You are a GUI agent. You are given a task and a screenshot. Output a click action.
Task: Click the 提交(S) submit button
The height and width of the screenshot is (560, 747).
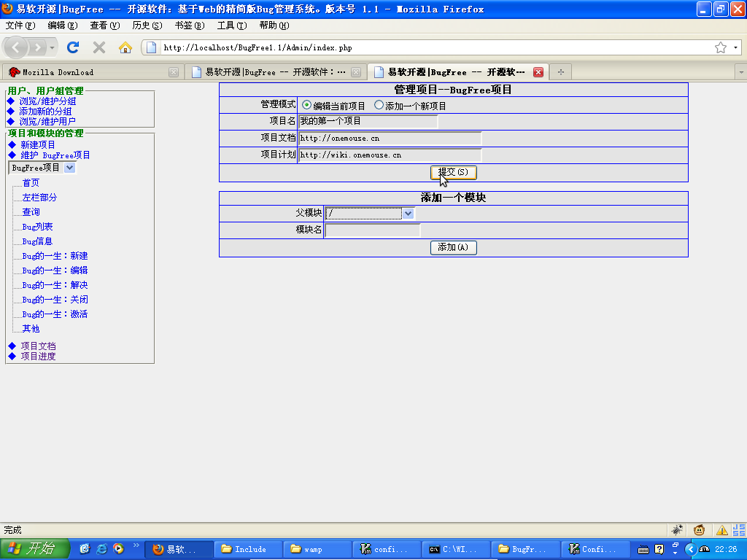coord(453,172)
